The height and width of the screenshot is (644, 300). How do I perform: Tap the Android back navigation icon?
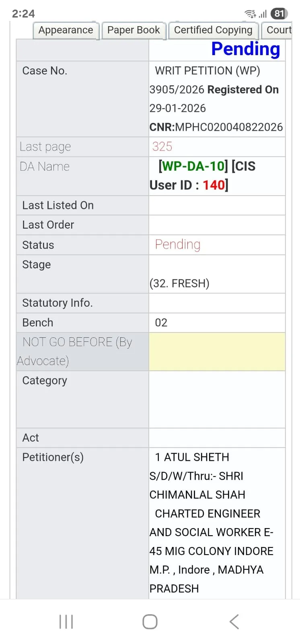[x=234, y=621]
